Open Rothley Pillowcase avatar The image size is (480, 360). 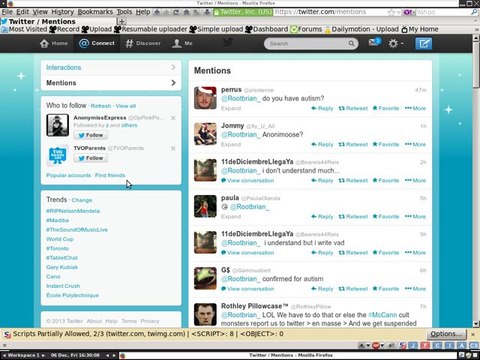tap(205, 314)
